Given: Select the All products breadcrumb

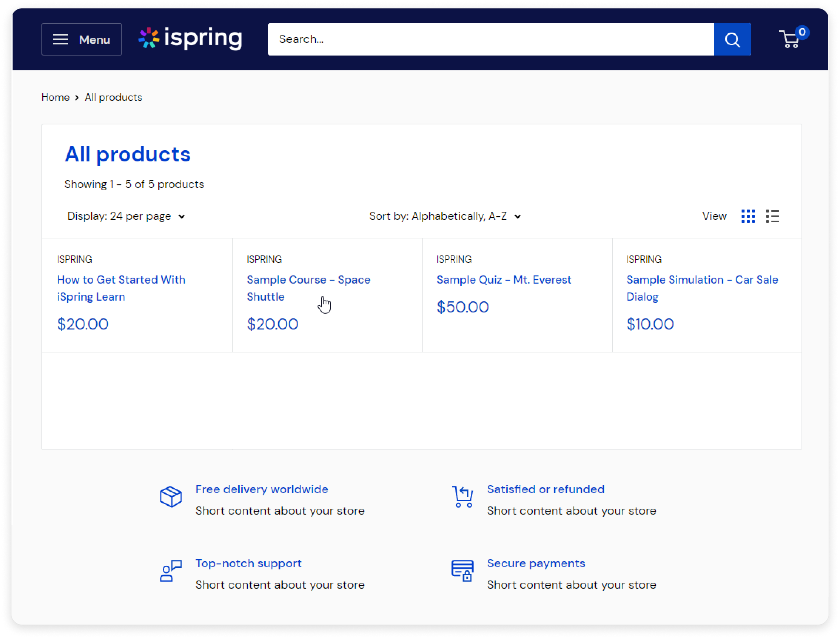Looking at the screenshot, I should pyautogui.click(x=113, y=97).
